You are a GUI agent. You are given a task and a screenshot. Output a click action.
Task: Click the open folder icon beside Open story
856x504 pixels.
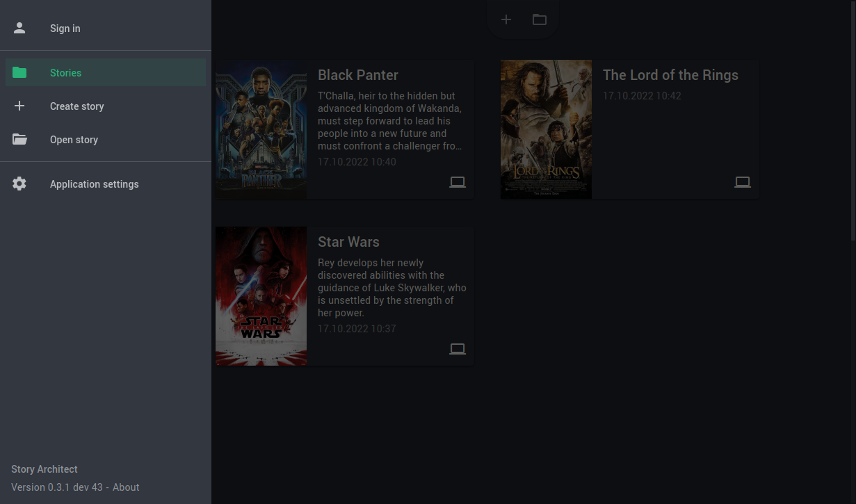[x=19, y=139]
